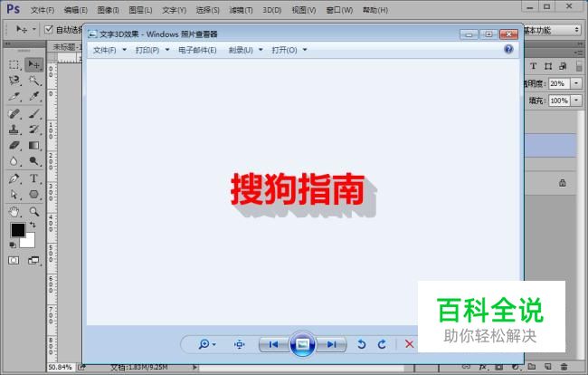Viewport: 588px width, 375px height.
Task: Select the Pen tool
Action: click(14, 178)
